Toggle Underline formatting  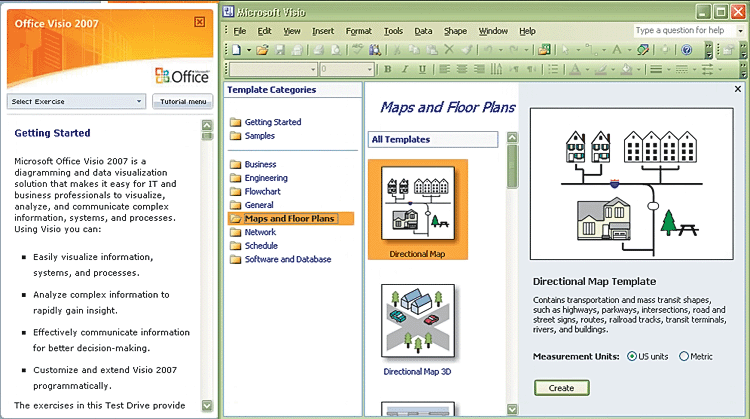point(422,69)
